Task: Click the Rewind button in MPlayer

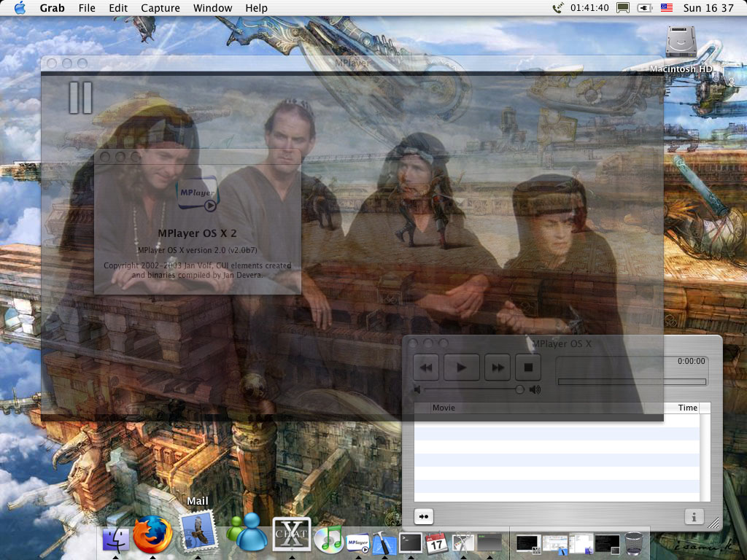Action: coord(426,367)
